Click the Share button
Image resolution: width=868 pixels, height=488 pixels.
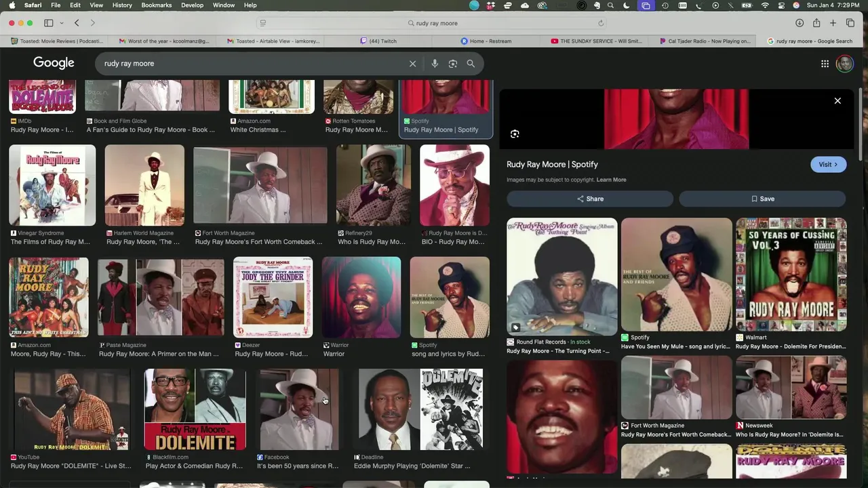click(x=590, y=199)
